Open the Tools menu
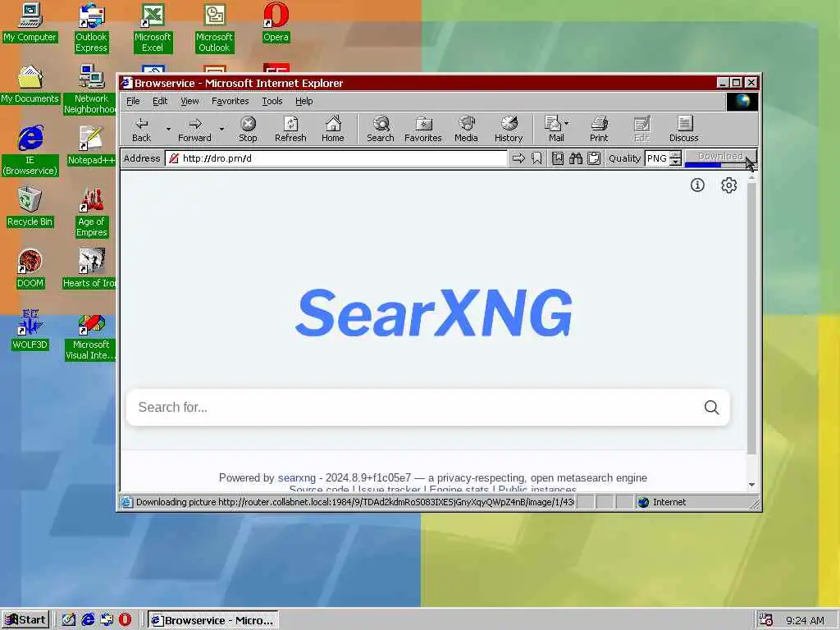Screen dimensions: 840x630 pos(272,101)
